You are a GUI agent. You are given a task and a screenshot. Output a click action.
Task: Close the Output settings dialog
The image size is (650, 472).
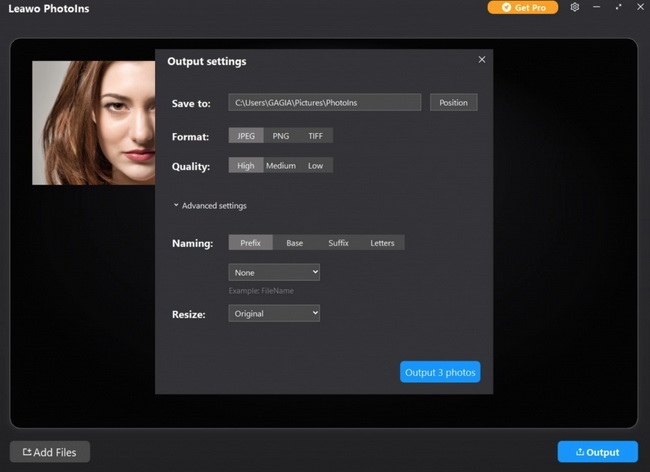(482, 60)
